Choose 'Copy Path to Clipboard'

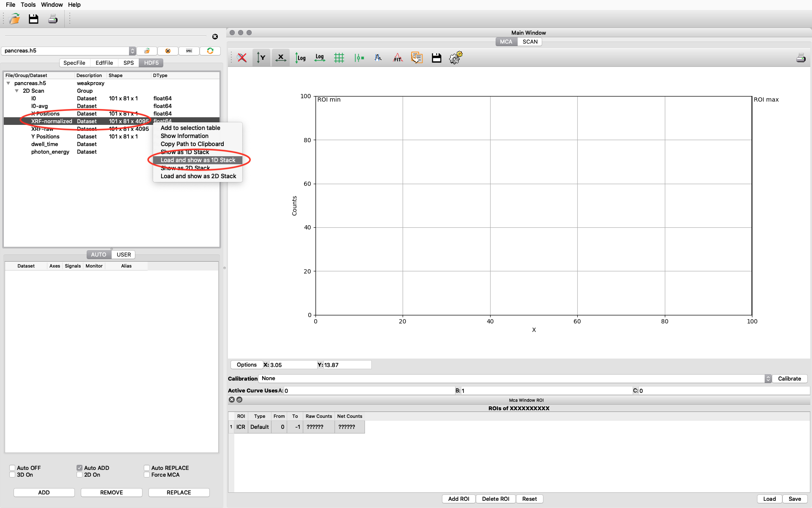click(198, 144)
